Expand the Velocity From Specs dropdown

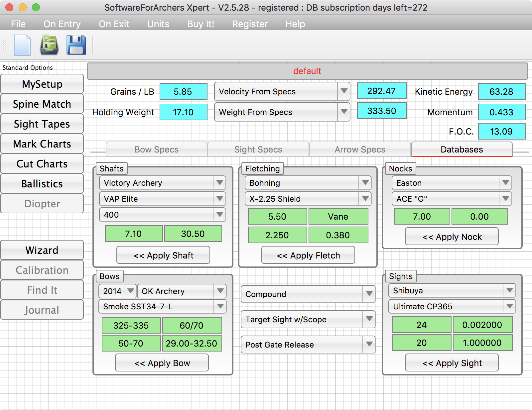[x=282, y=91]
